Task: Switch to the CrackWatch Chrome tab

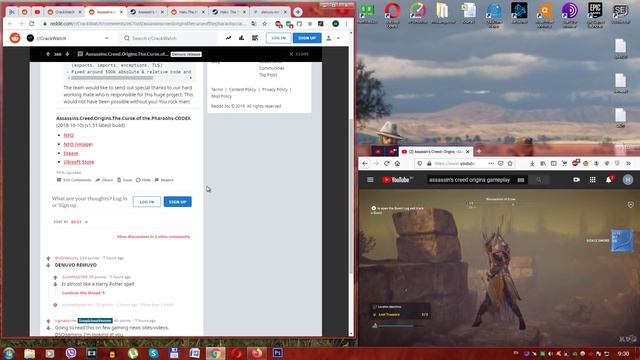Action: click(64, 12)
